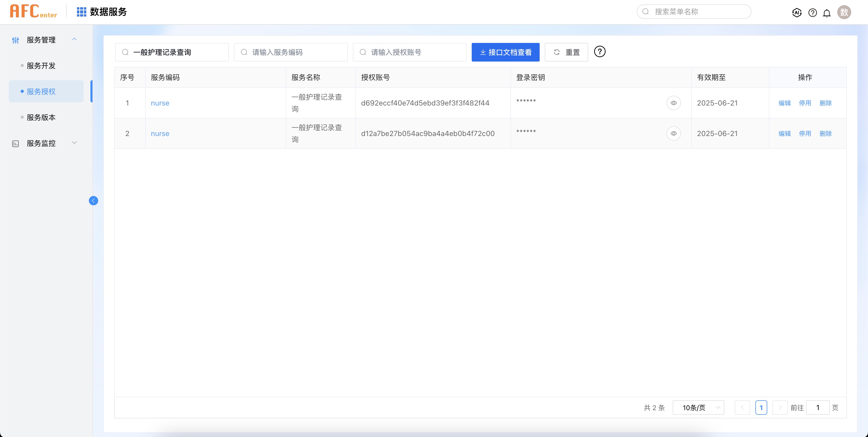Click the AI assistant icon in header
Image resolution: width=868 pixels, height=437 pixels.
tap(796, 13)
